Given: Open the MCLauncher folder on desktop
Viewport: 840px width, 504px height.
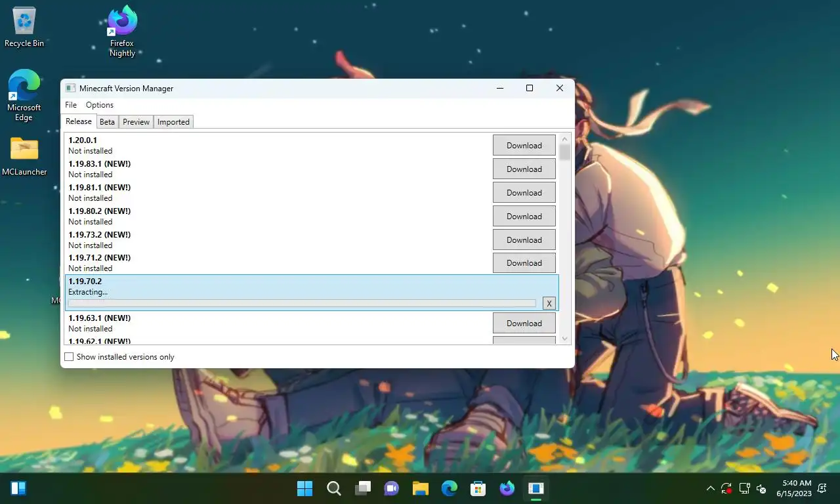Looking at the screenshot, I should click(x=24, y=156).
